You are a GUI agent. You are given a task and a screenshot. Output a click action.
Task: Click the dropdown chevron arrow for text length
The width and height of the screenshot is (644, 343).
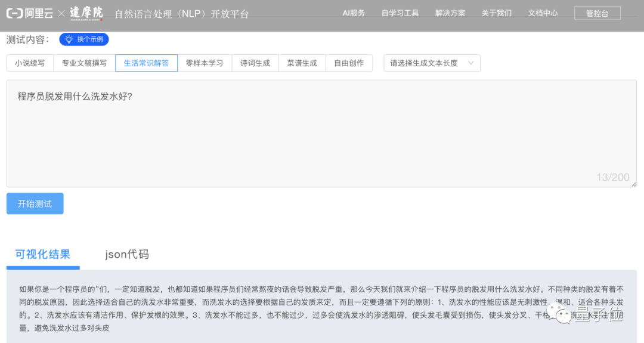pos(470,63)
